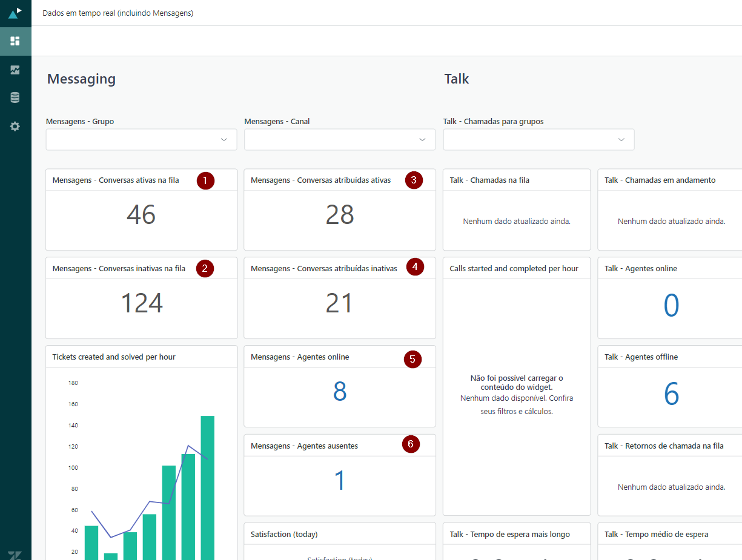Select conversas inativas na fila value 124
The image size is (742, 560).
[142, 303]
